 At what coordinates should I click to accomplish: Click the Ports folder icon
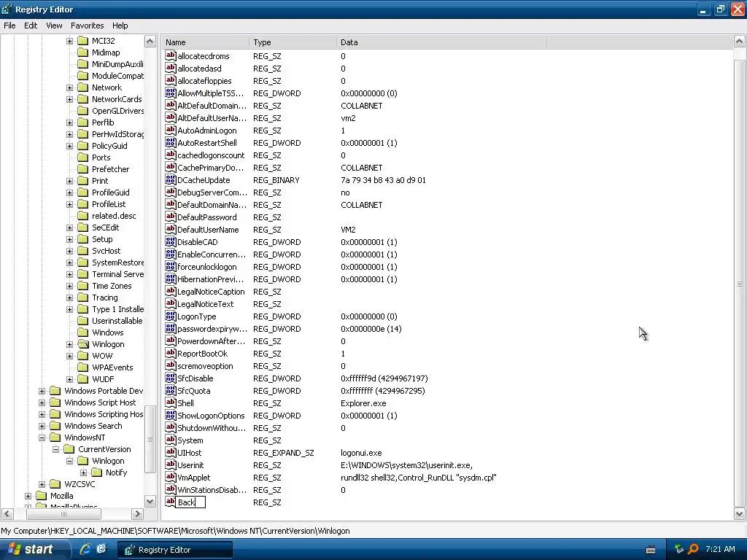83,157
